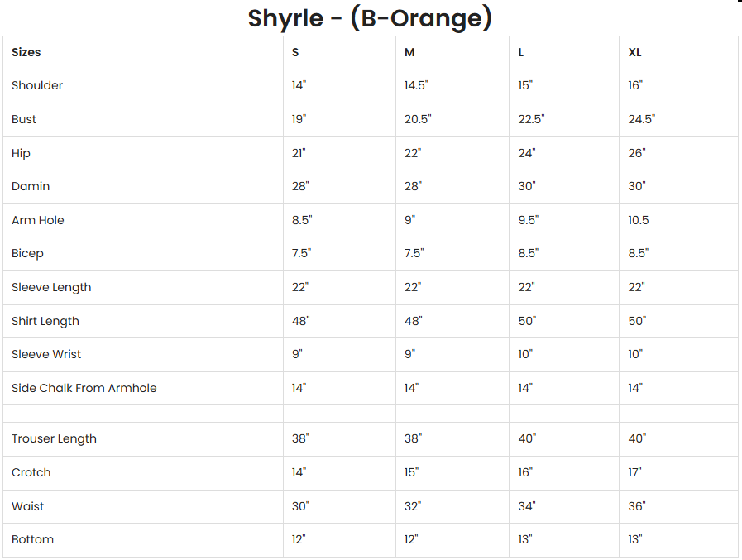This screenshot has width=742, height=560.
Task: Select the Shirt Length value for size L
Action: (x=527, y=321)
